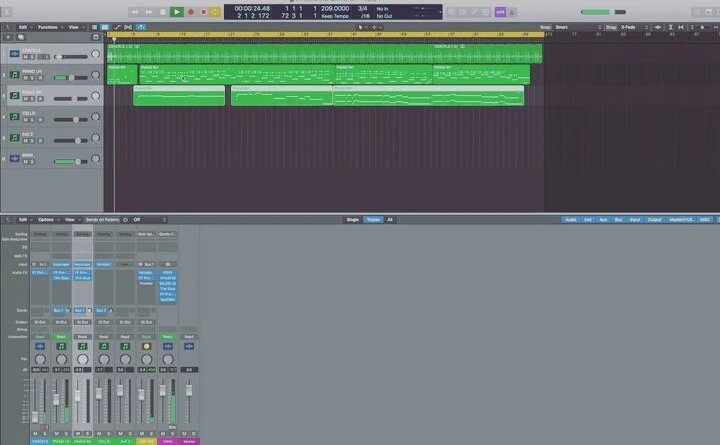This screenshot has width=720, height=445.
Task: Click the Add Track plus button
Action: click(8, 37)
